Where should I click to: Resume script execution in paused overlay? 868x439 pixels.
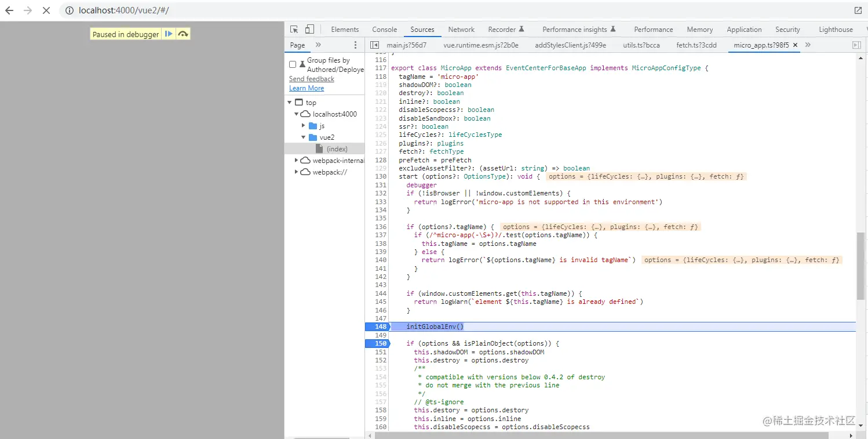(x=169, y=34)
